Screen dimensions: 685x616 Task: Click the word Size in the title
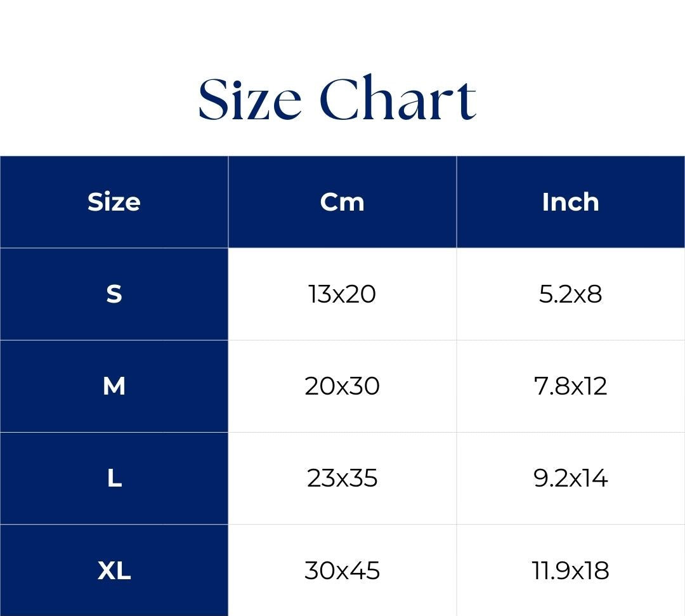pos(250,99)
